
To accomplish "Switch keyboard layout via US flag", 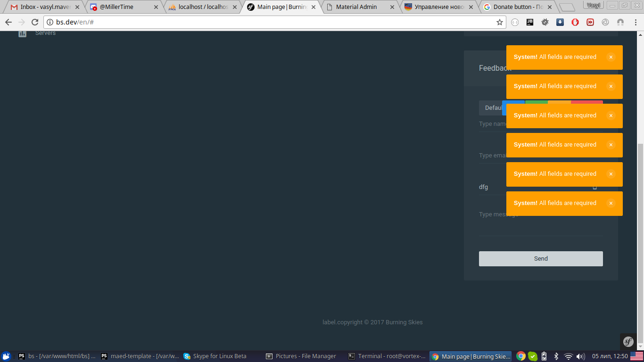I will [636, 356].
